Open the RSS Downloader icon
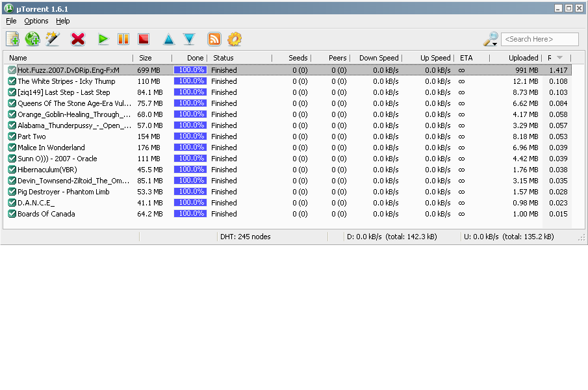The width and height of the screenshot is (588, 390). 214,39
